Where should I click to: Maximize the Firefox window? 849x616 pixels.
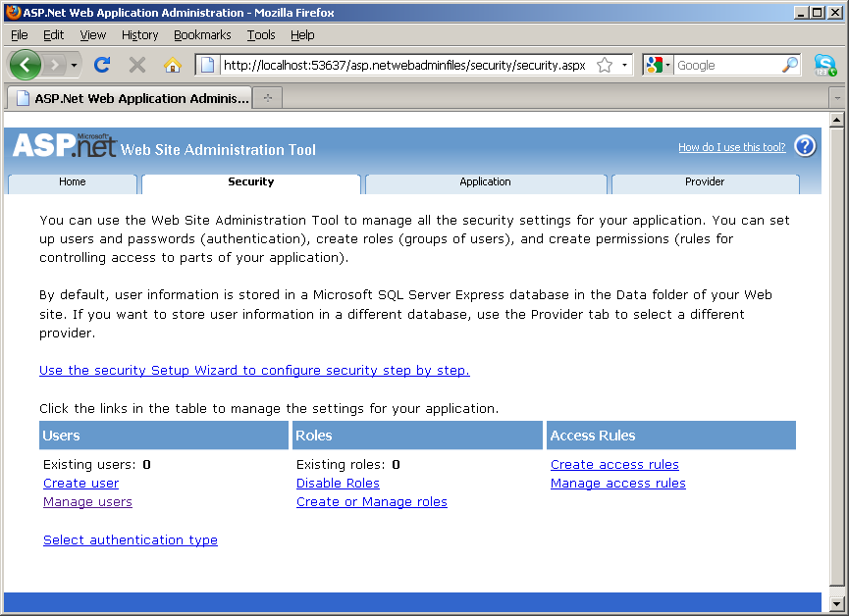tap(819, 13)
